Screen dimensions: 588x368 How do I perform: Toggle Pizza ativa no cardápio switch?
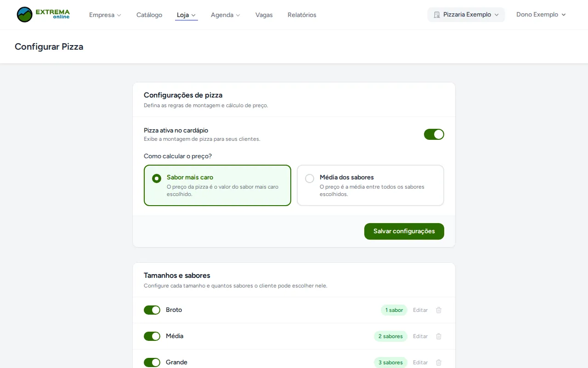434,134
